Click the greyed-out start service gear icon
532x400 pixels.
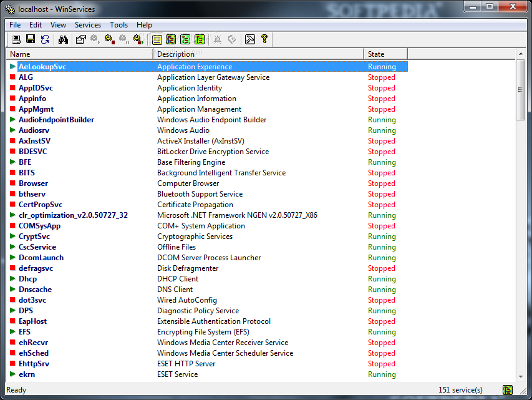(x=95, y=39)
